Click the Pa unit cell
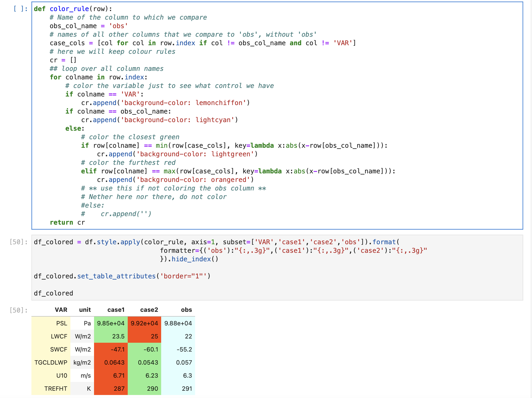The image size is (532, 398). 82,323
